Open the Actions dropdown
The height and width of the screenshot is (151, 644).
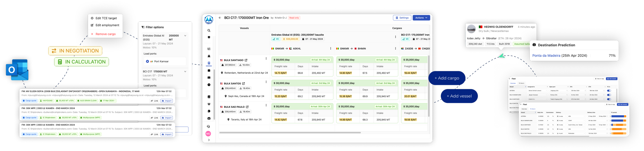point(421,18)
